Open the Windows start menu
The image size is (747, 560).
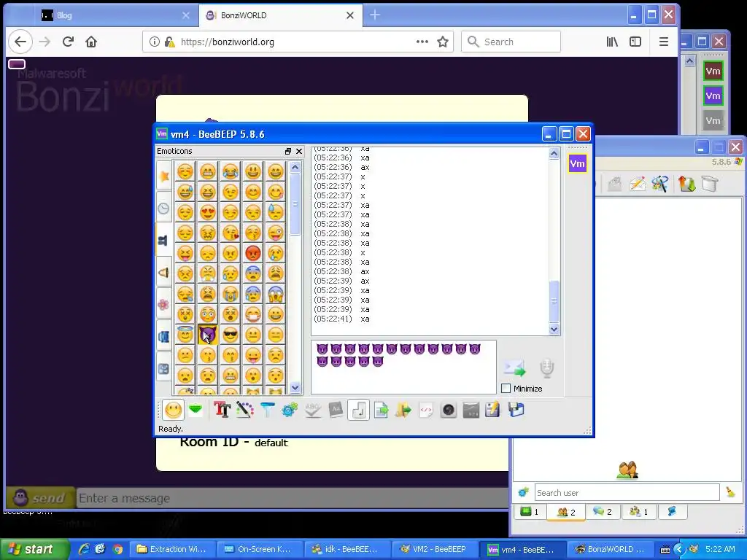[x=35, y=549]
